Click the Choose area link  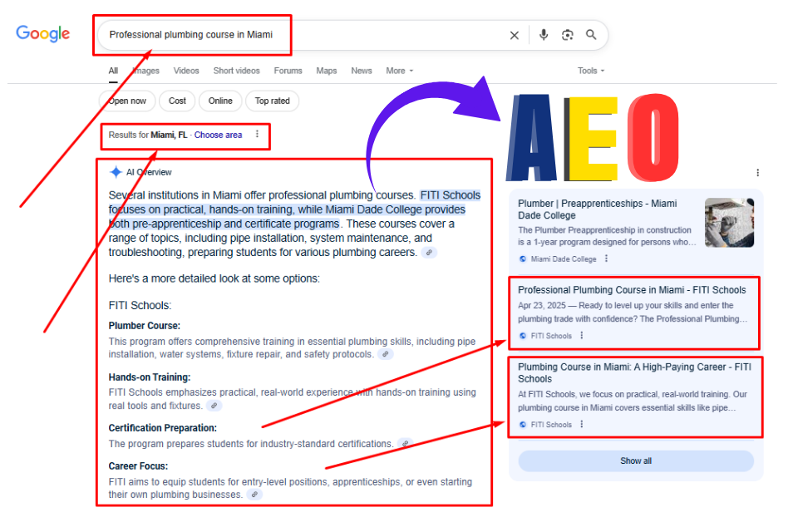pos(219,135)
